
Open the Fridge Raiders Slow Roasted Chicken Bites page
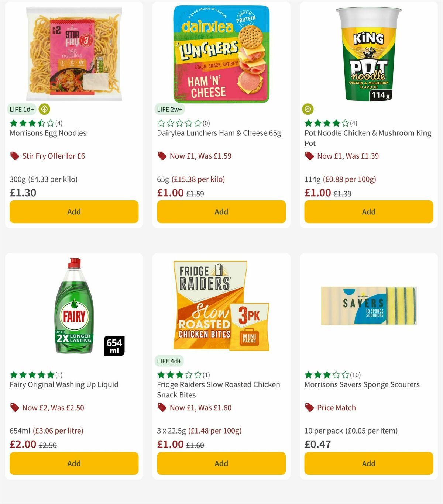tap(218, 390)
